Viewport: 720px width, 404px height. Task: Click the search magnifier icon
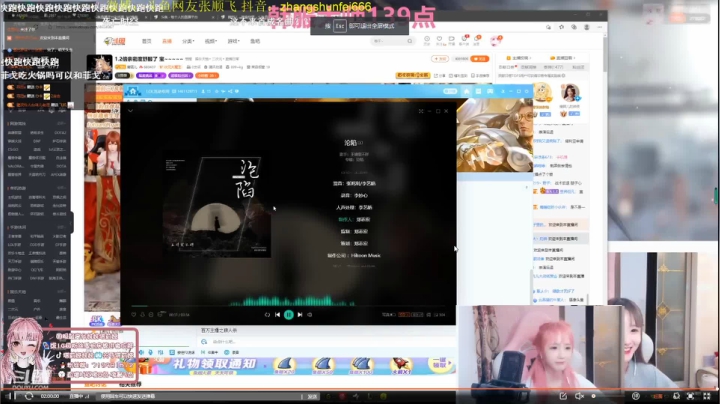coord(410,41)
